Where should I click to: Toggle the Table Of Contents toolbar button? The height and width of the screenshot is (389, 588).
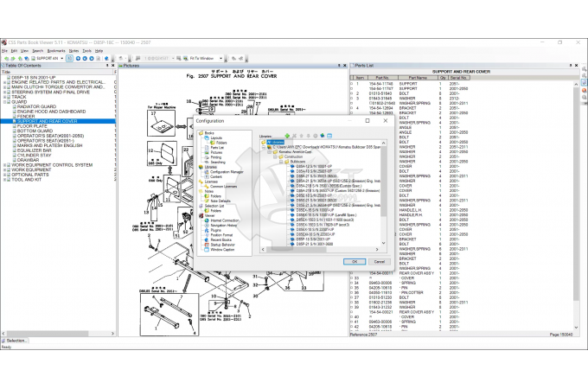pos(69,59)
